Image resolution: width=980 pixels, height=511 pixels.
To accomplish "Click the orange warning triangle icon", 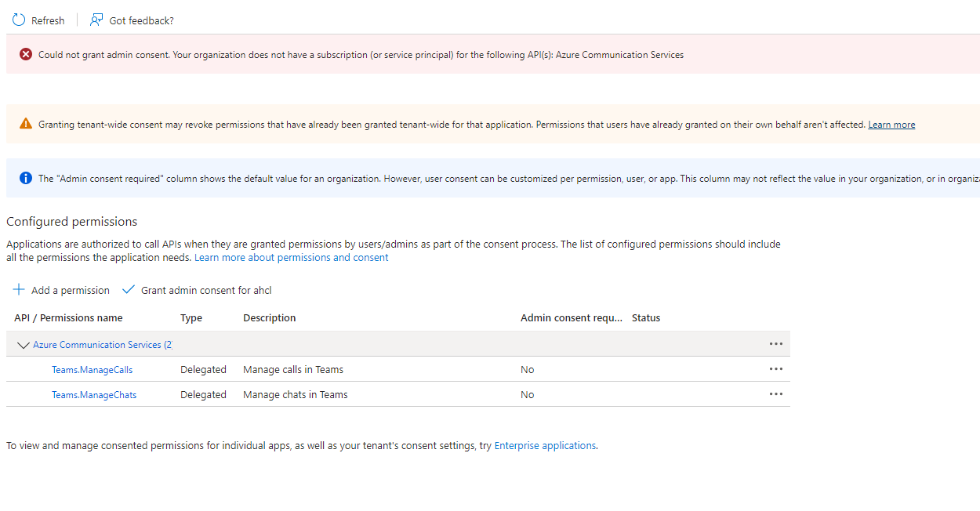I will click(x=26, y=124).
